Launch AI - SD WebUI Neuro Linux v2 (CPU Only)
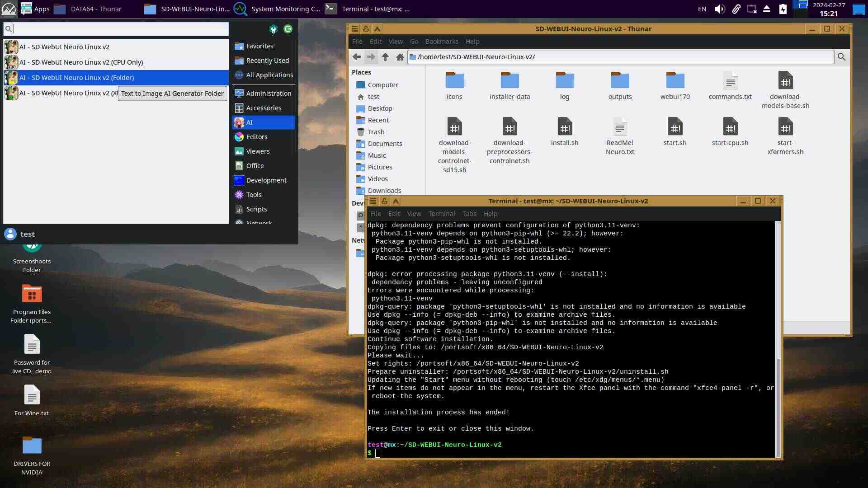The image size is (868, 488). [x=81, y=62]
